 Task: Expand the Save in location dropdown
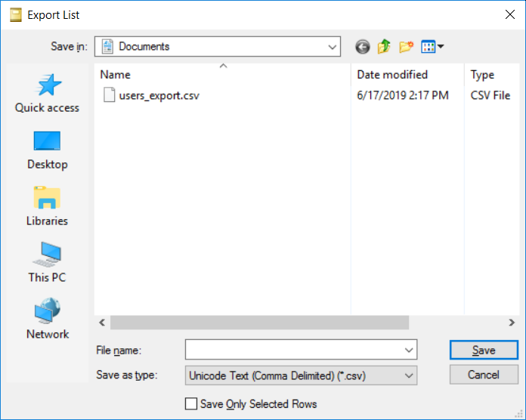click(333, 47)
